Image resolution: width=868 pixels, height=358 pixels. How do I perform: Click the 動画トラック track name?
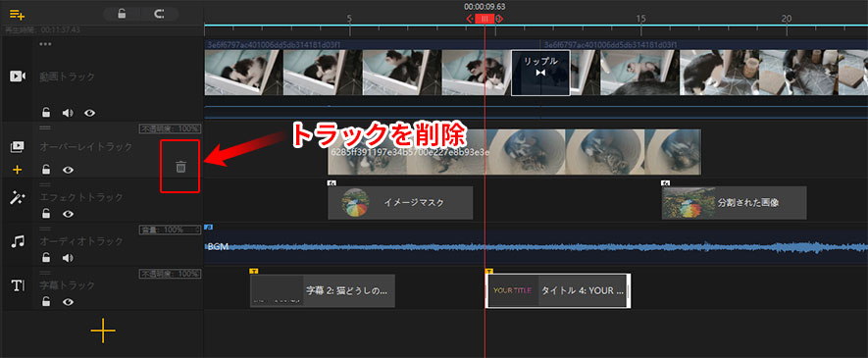[67, 77]
